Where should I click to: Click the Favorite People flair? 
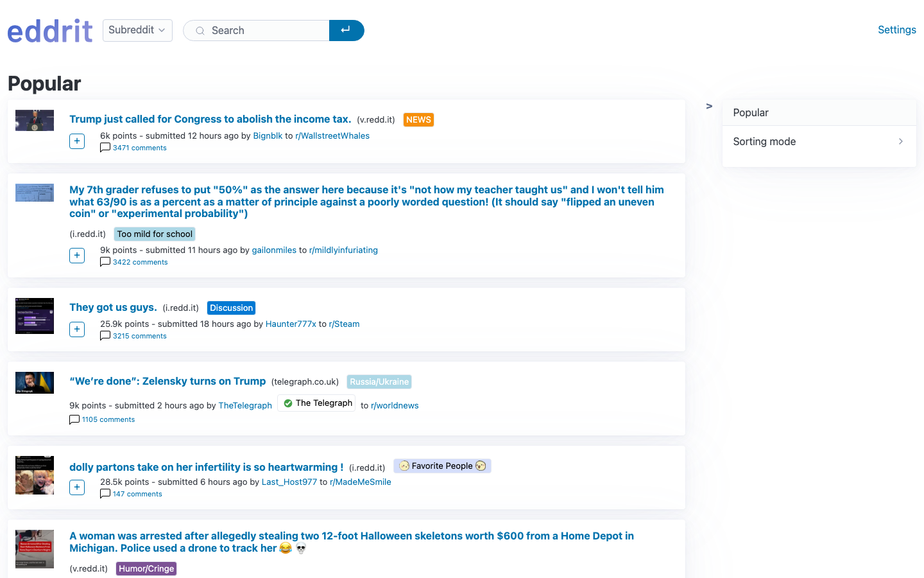click(x=442, y=466)
